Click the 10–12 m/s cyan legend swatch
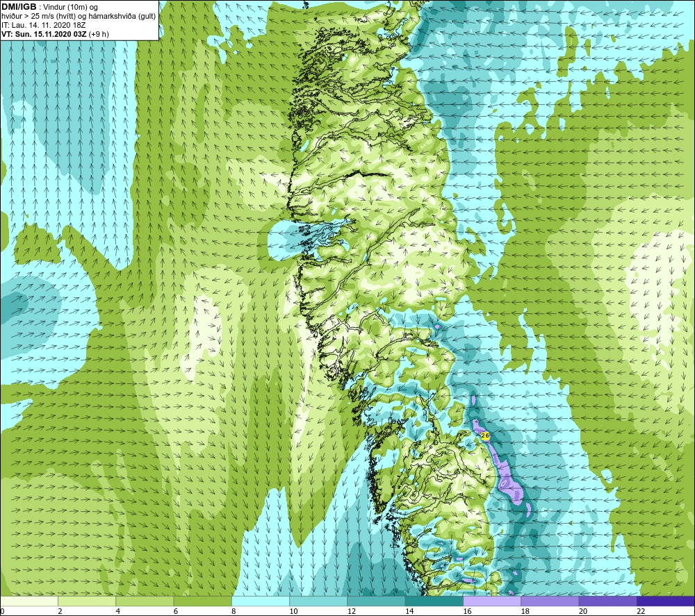The width and height of the screenshot is (695, 616). [x=318, y=601]
